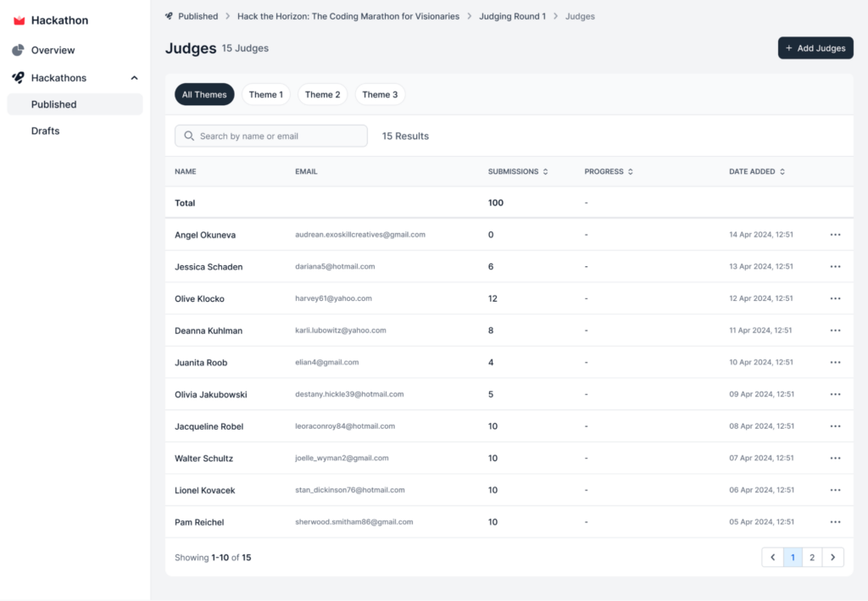
Task: Select the Theme 1 filter
Action: (265, 95)
